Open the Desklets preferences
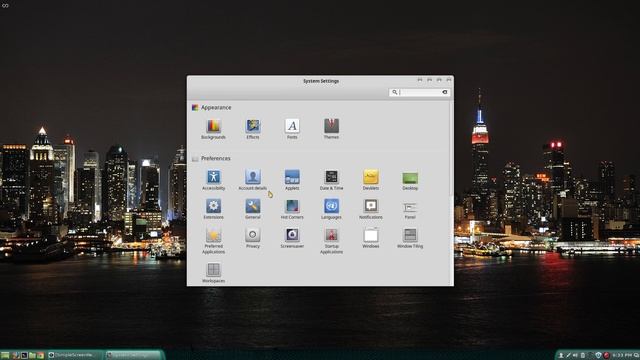640x360 pixels. click(371, 180)
